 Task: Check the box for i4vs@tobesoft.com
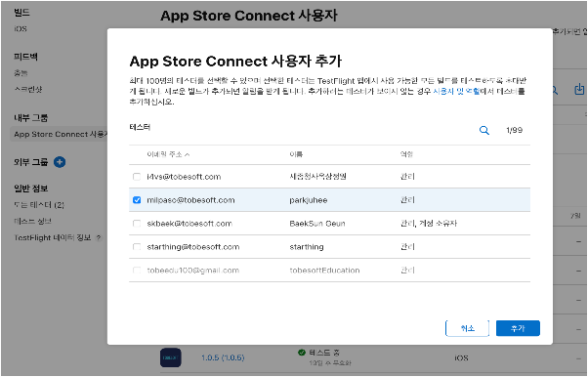point(137,177)
